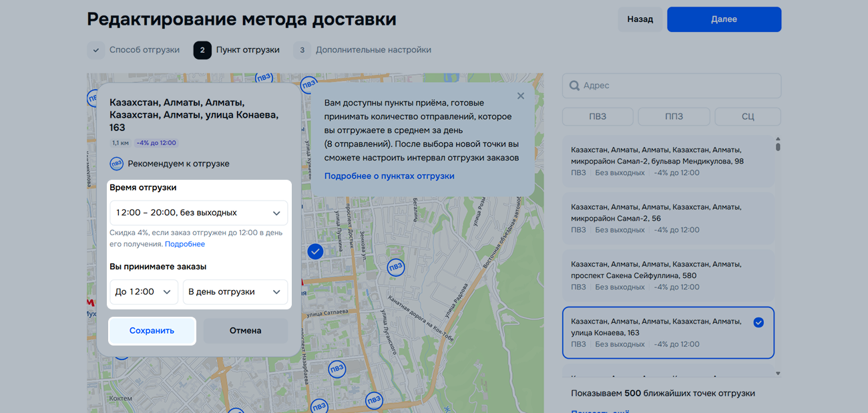Open the В день отгрузки dropdown

(235, 292)
